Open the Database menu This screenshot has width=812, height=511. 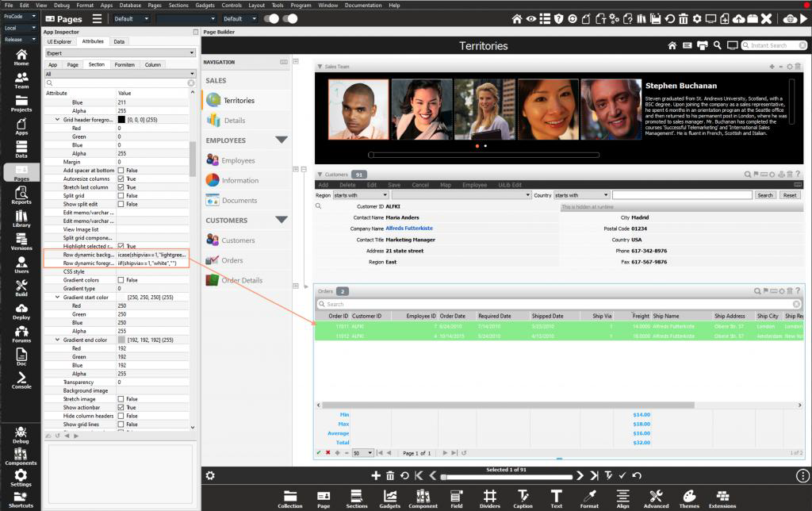tap(130, 5)
